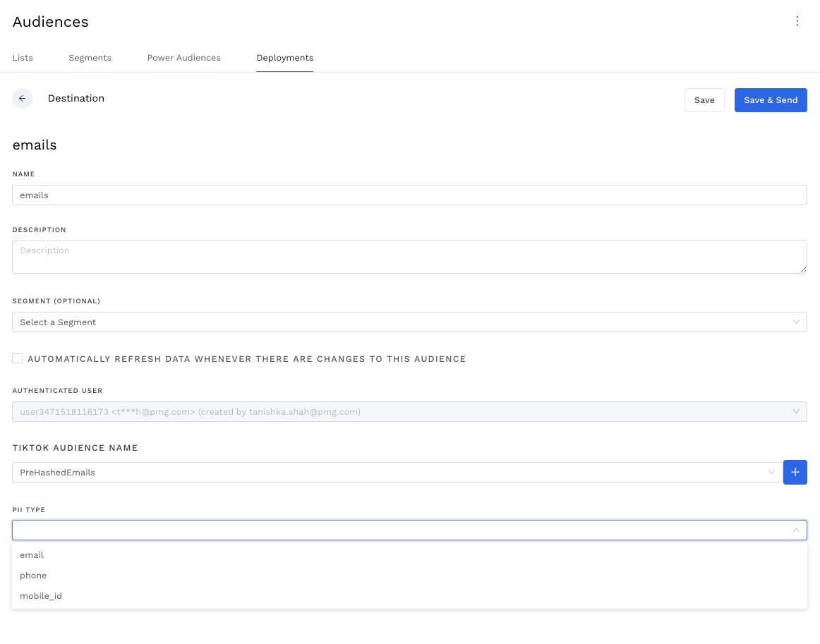Switch to the Segments tab
The height and width of the screenshot is (644, 820).
click(x=90, y=58)
